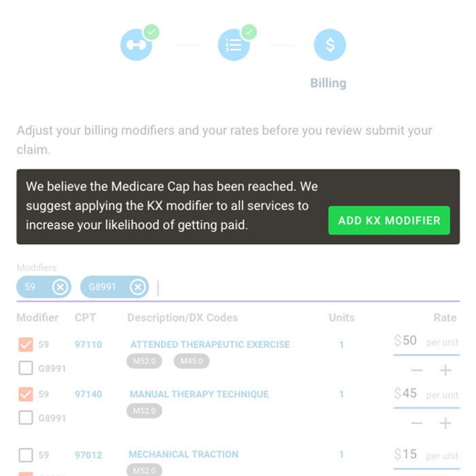Screen dimensions: 476x476
Task: Increase rate for Attended Therapeutic Exercise
Action: [445, 371]
